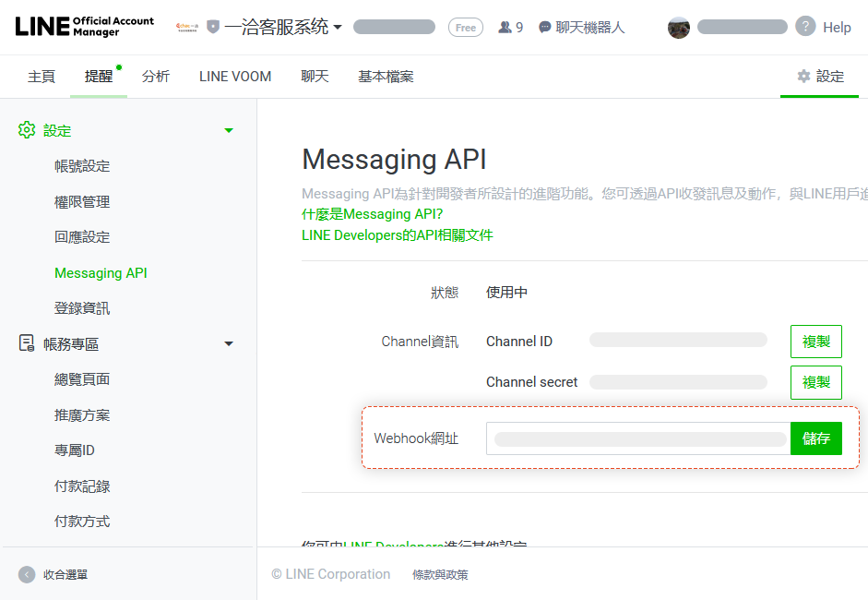Screen dimensions: 868x600
Task: Click the © LINE Corporation footer text
Action: point(331,574)
